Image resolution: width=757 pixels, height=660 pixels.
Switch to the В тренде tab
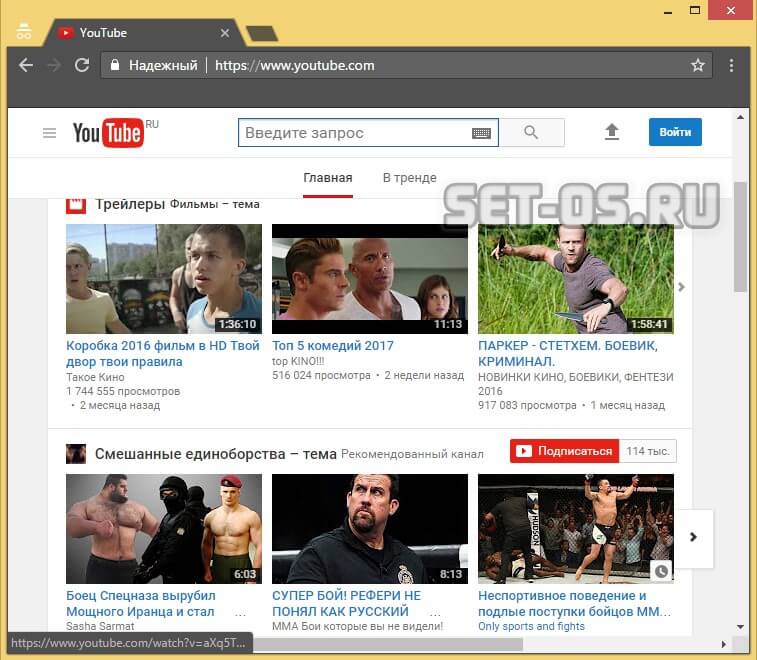point(409,178)
